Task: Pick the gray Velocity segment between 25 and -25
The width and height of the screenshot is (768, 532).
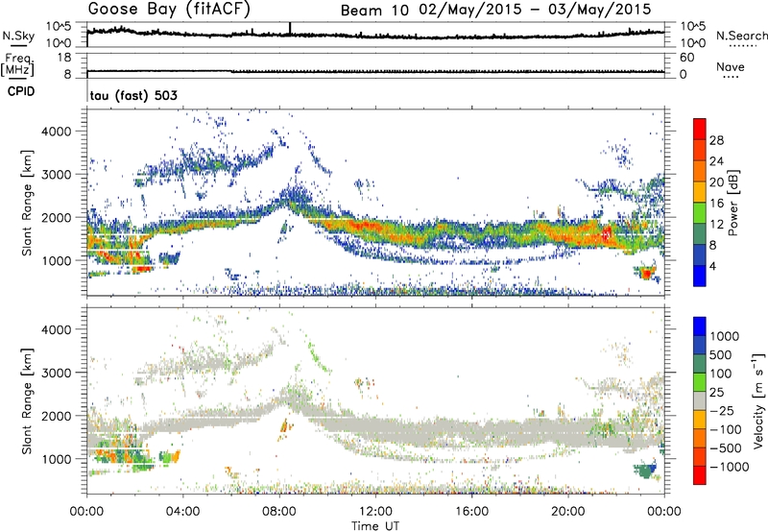Action: coord(700,400)
